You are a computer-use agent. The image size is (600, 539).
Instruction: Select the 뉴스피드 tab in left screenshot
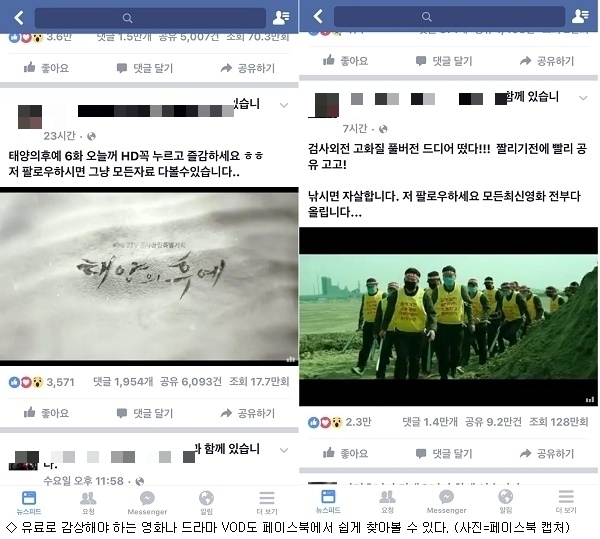29,503
